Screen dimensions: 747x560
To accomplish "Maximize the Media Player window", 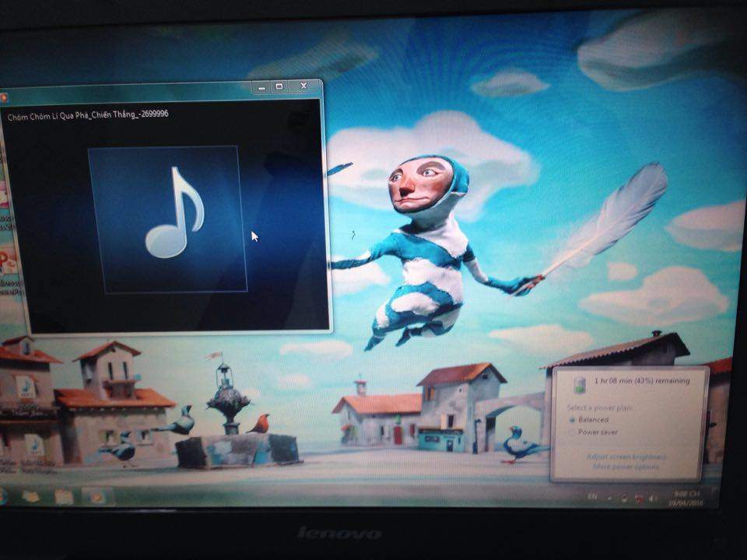I will point(279,86).
